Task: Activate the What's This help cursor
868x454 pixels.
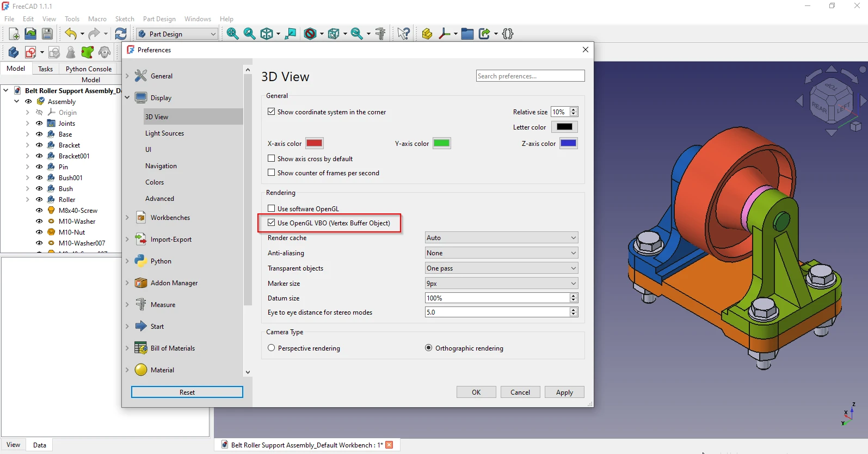Action: 403,34
